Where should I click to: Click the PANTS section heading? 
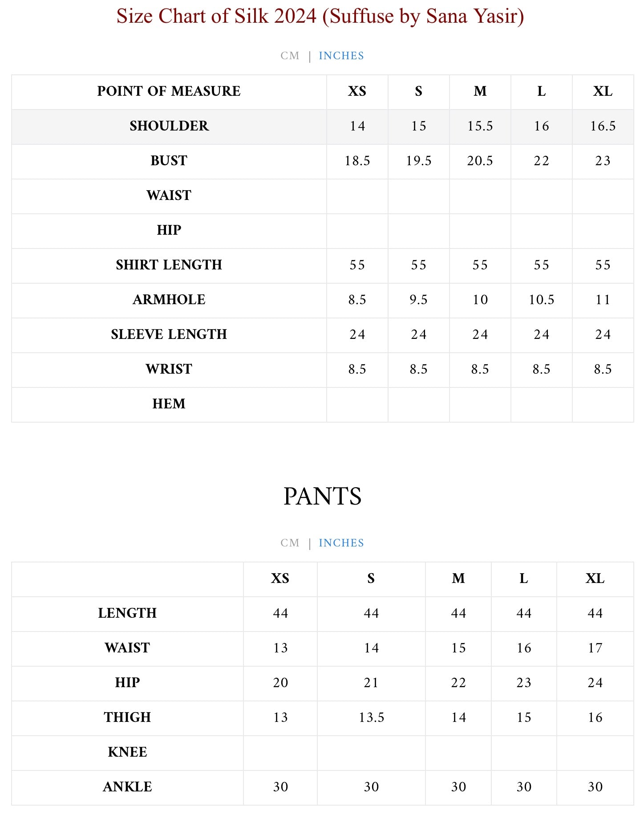[322, 496]
